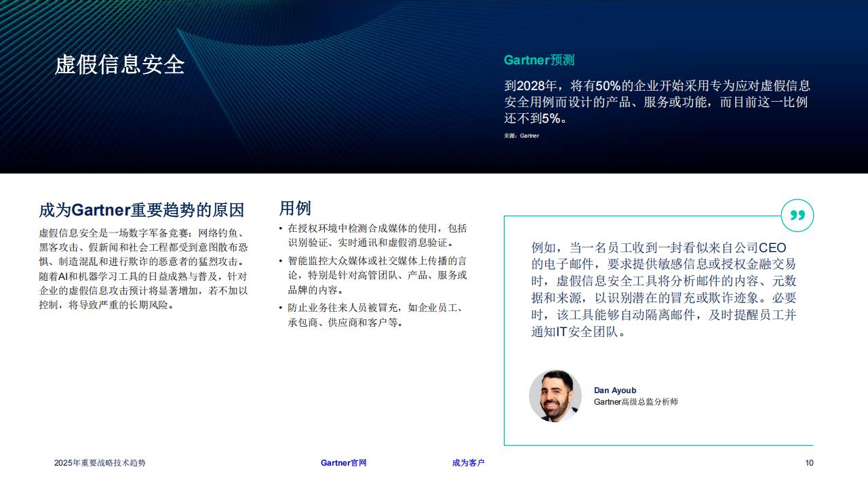Screen dimensions: 868x488
Task: Open the Gartner官网 link in footer
Action: [x=343, y=463]
